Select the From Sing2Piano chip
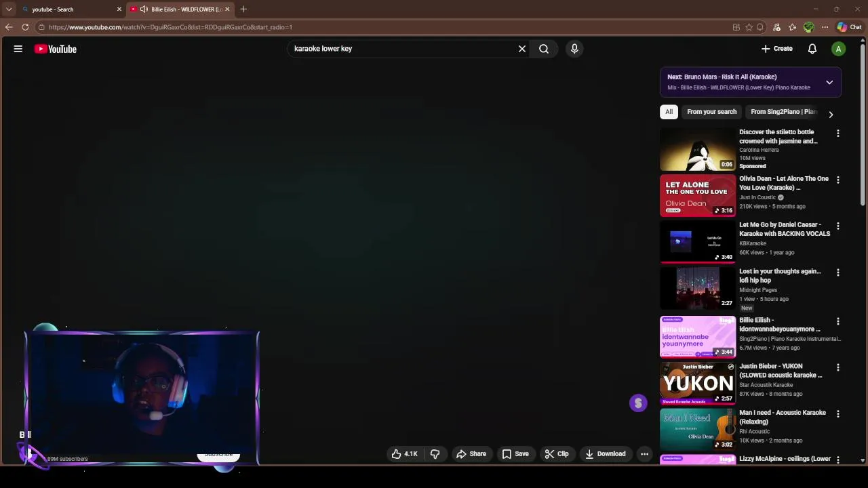868x488 pixels. (x=783, y=112)
